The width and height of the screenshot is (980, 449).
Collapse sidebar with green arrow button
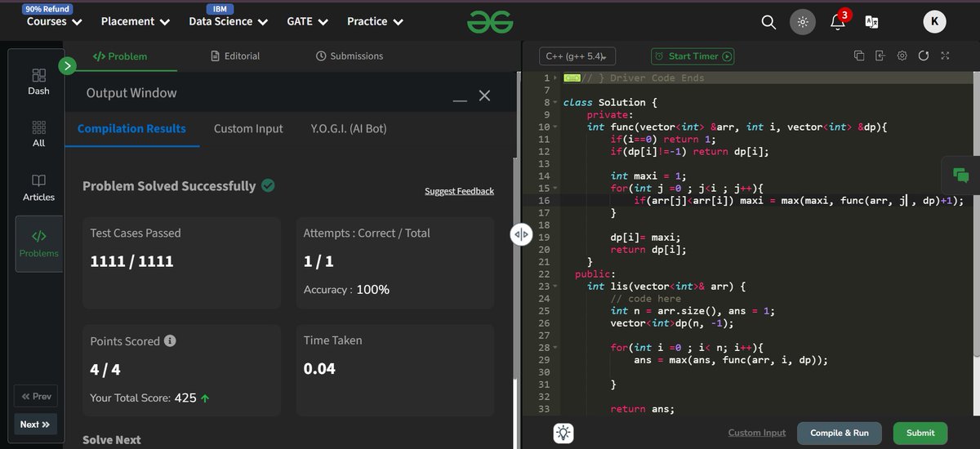pos(68,64)
